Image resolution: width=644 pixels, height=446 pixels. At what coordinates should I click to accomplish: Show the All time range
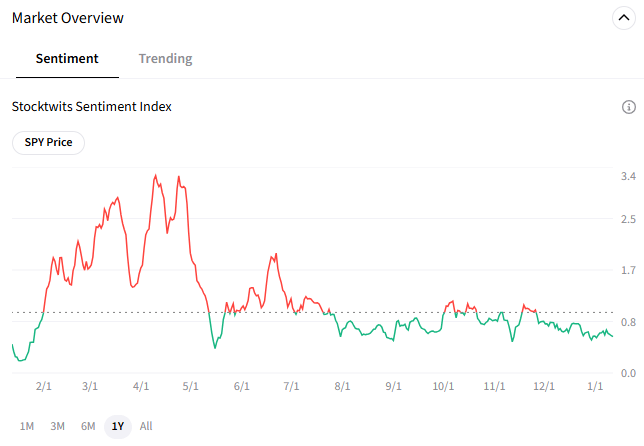click(146, 426)
